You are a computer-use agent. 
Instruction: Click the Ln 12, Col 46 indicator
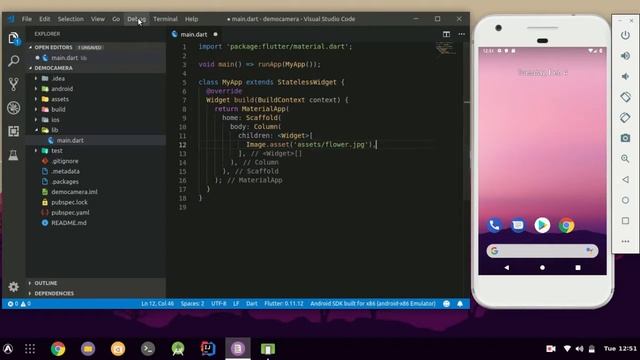click(158, 304)
